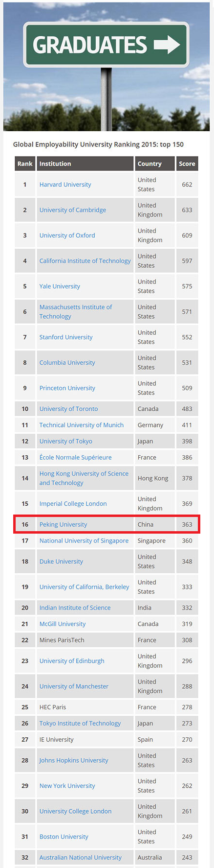
Task: Click the Country column header
Action: [x=154, y=164]
